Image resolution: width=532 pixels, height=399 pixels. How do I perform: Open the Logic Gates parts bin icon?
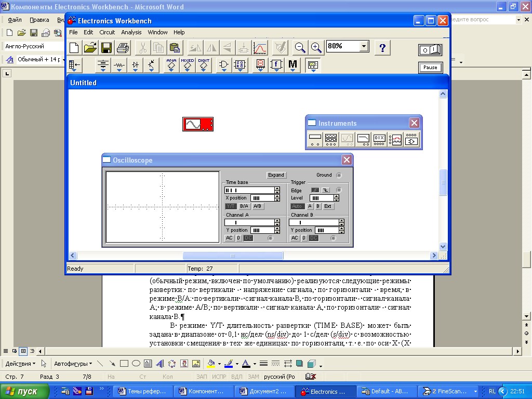(x=223, y=65)
